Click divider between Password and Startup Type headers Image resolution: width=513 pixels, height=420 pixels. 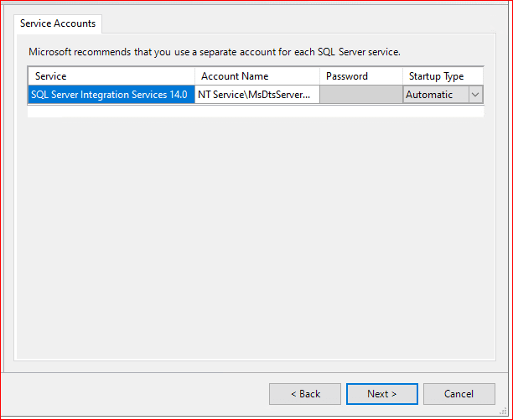[402, 76]
